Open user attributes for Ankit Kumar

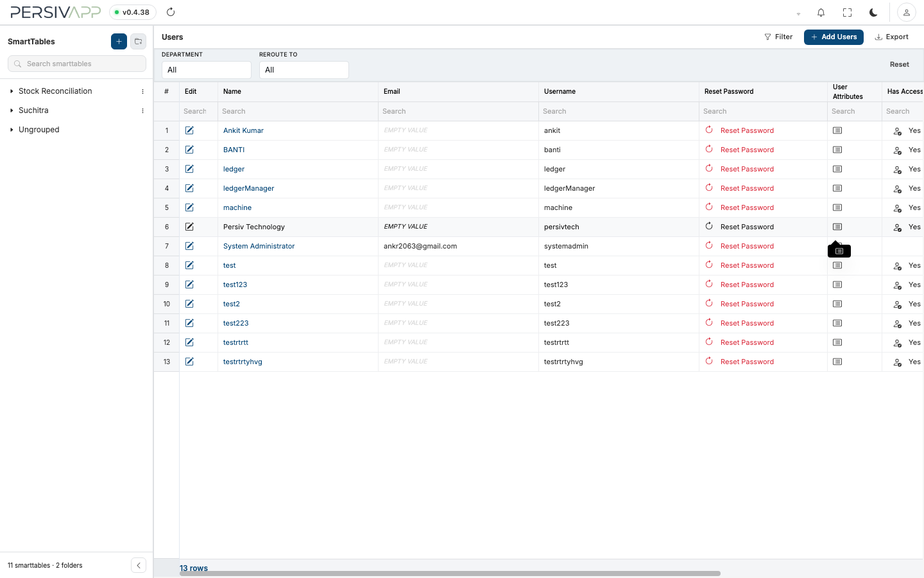pyautogui.click(x=837, y=130)
